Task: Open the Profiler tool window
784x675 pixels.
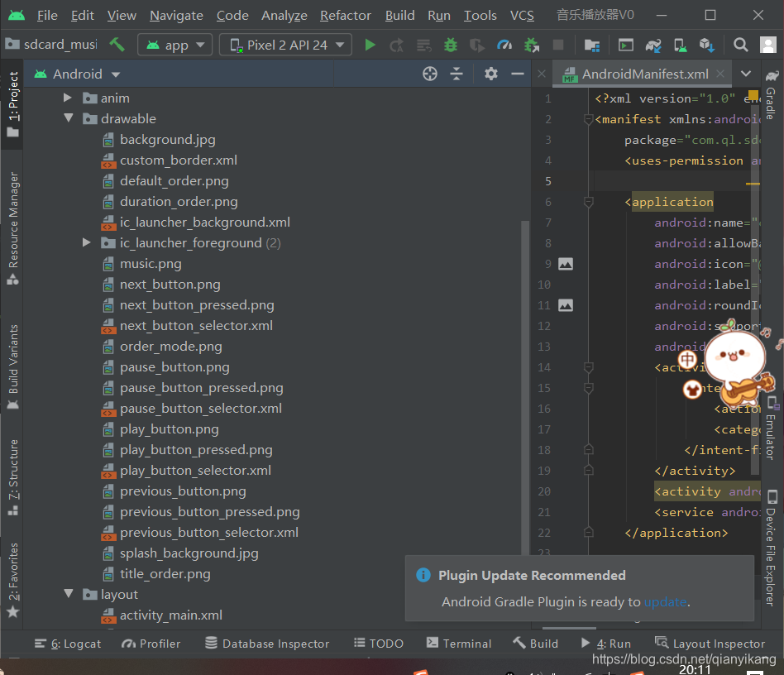Action: pyautogui.click(x=151, y=644)
